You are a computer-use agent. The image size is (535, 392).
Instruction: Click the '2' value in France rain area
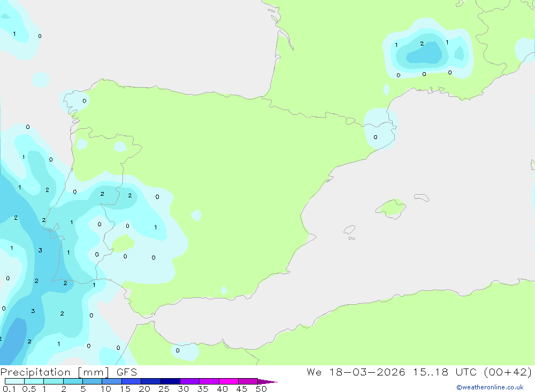pyautogui.click(x=422, y=44)
